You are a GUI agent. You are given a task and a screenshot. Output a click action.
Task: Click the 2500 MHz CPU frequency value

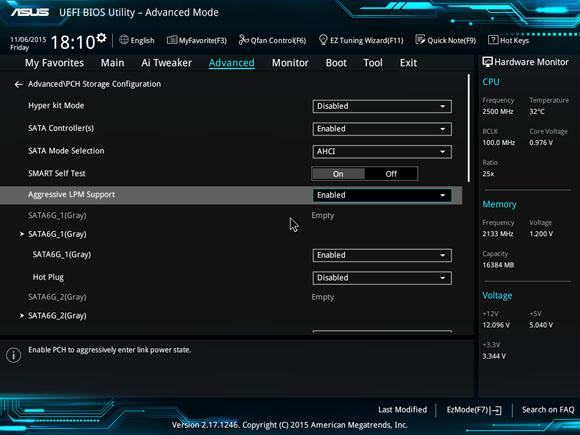498,111
